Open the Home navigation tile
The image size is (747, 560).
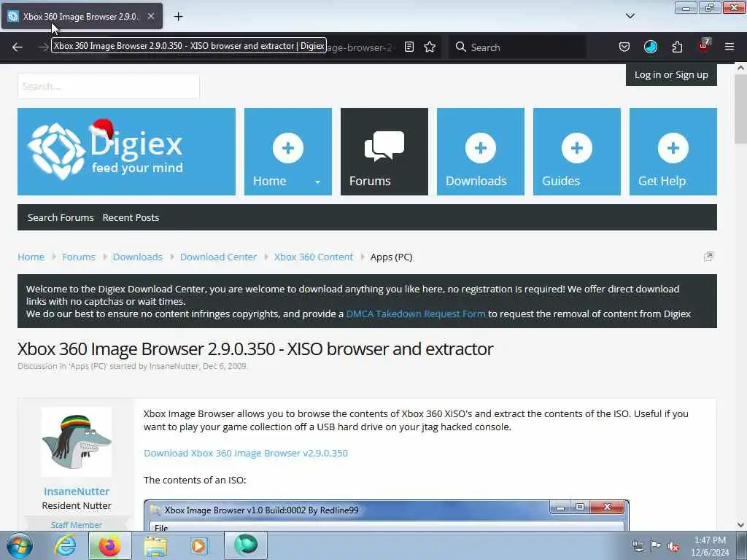287,152
